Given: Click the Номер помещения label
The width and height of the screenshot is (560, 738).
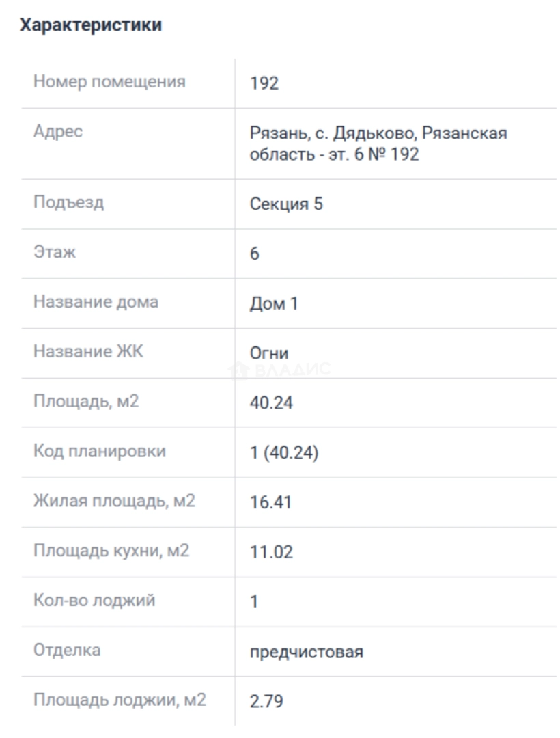Looking at the screenshot, I should pos(109,82).
